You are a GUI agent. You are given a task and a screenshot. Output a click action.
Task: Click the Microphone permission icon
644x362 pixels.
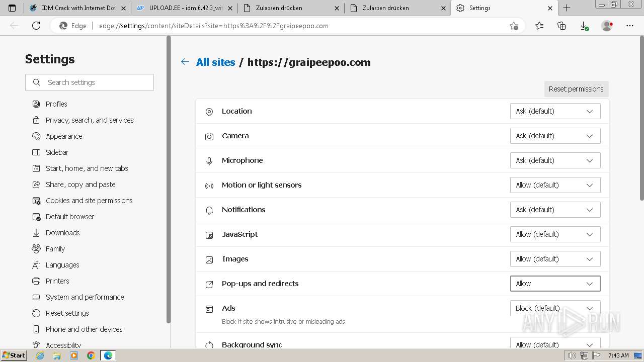(209, 161)
